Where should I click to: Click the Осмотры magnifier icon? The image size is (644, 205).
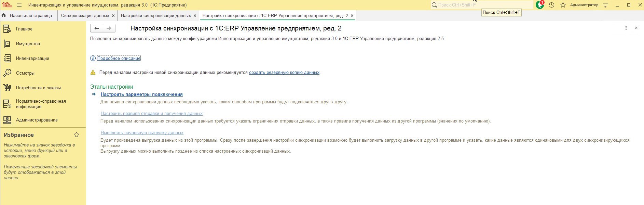(x=7, y=73)
